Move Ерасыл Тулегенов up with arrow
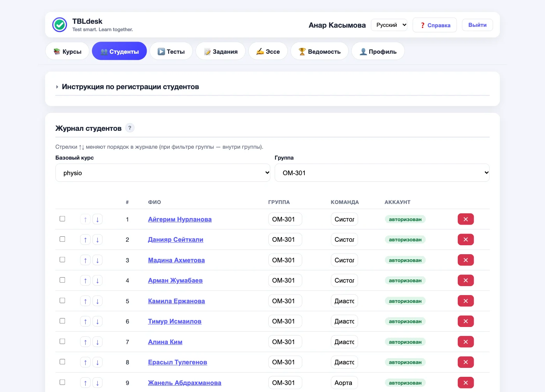Image resolution: width=545 pixels, height=392 pixels. pyautogui.click(x=85, y=362)
